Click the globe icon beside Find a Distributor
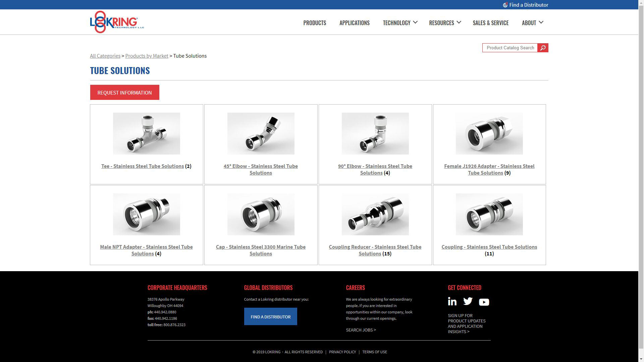644x362 pixels. 505,5
